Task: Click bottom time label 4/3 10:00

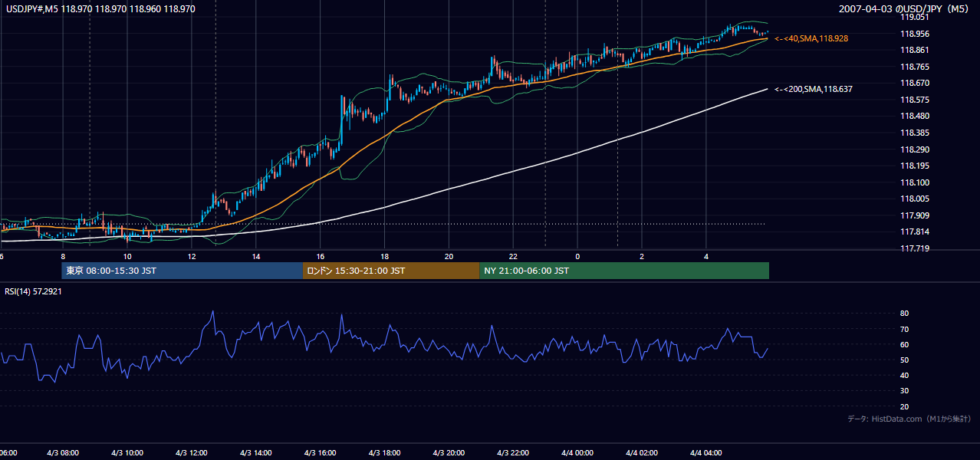Action: click(x=127, y=453)
